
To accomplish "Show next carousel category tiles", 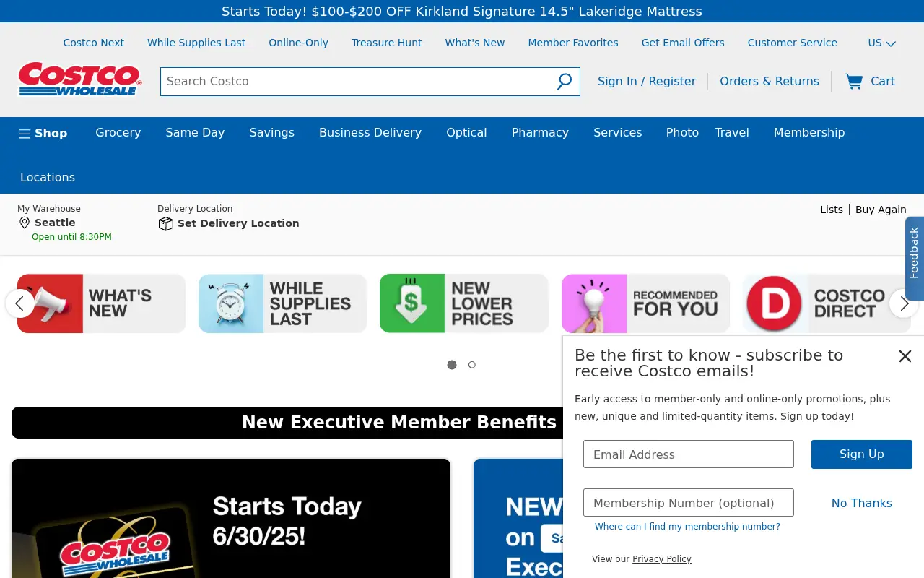I will (904, 303).
